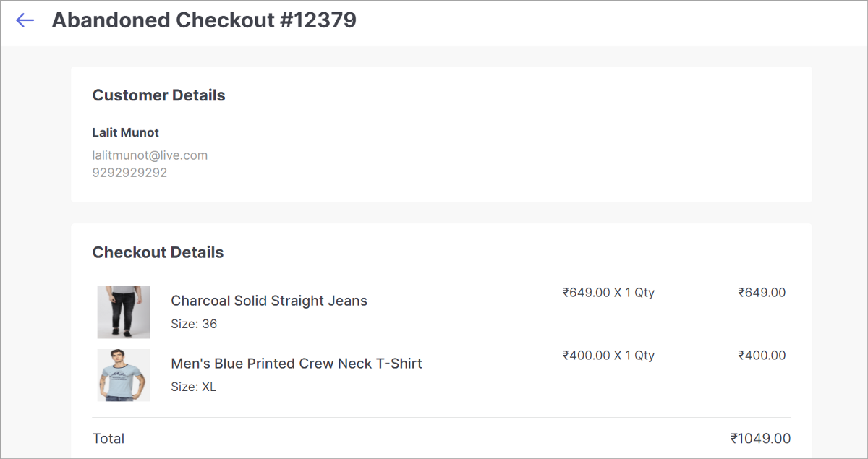Select the Charcoal Solid Straight Jeans title
Viewport: 868px width, 459px height.
(x=269, y=301)
